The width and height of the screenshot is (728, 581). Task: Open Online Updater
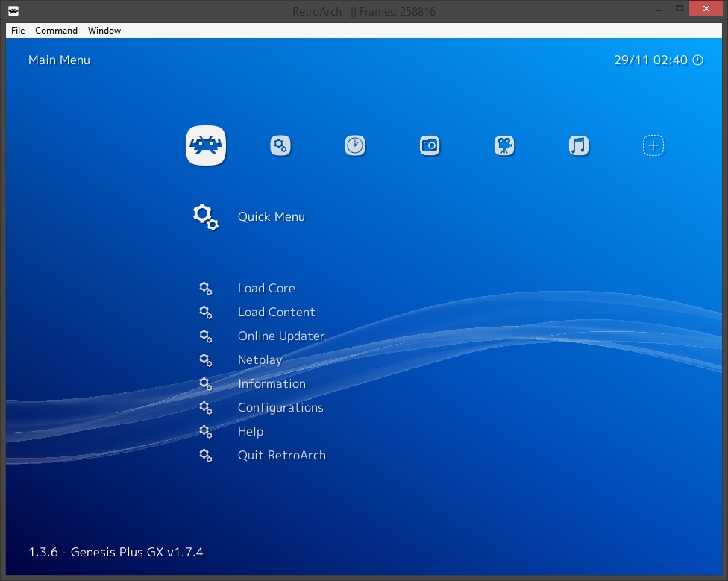point(281,336)
